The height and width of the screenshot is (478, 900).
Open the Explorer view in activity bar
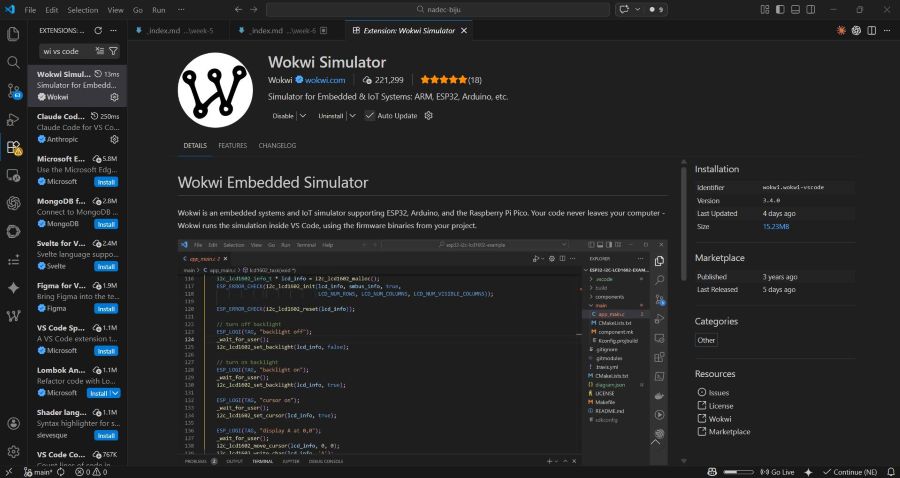point(13,34)
